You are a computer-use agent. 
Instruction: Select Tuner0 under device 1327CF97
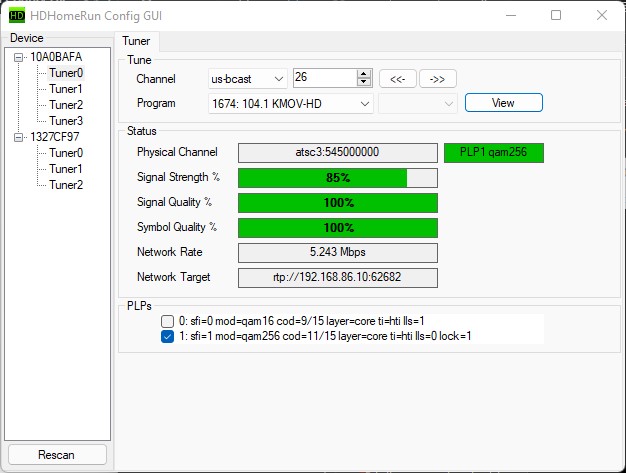(66, 153)
